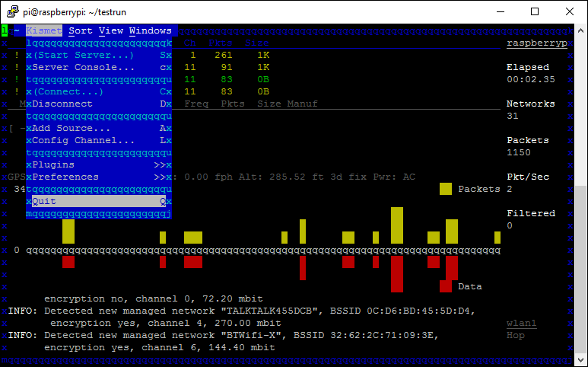Click the yellow Packets legend square
The width and height of the screenshot is (588, 367).
click(446, 189)
